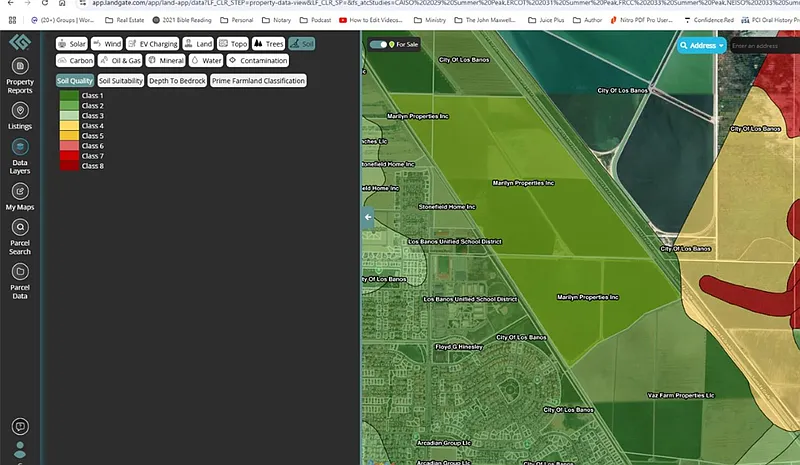
Task: Open the user profile icon
Action: pos(19,449)
